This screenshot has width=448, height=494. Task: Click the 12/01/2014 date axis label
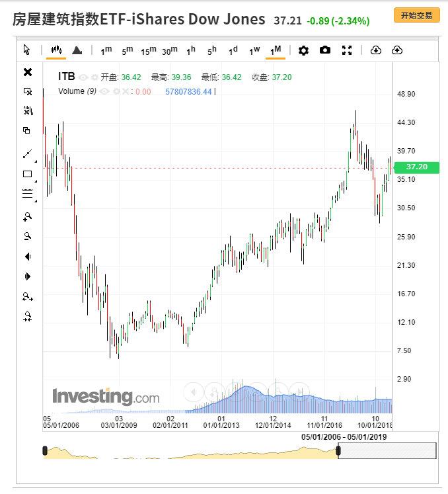tap(273, 425)
